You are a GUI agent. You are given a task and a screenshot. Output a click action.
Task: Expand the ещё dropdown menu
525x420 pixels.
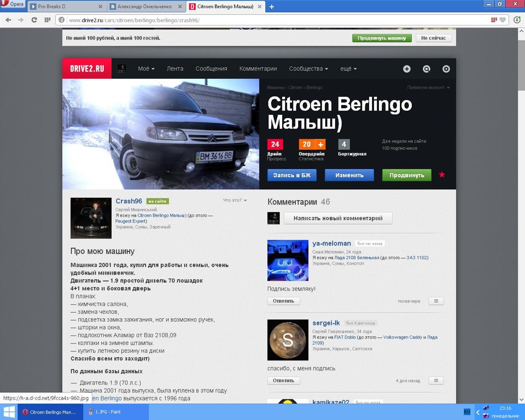coord(348,69)
